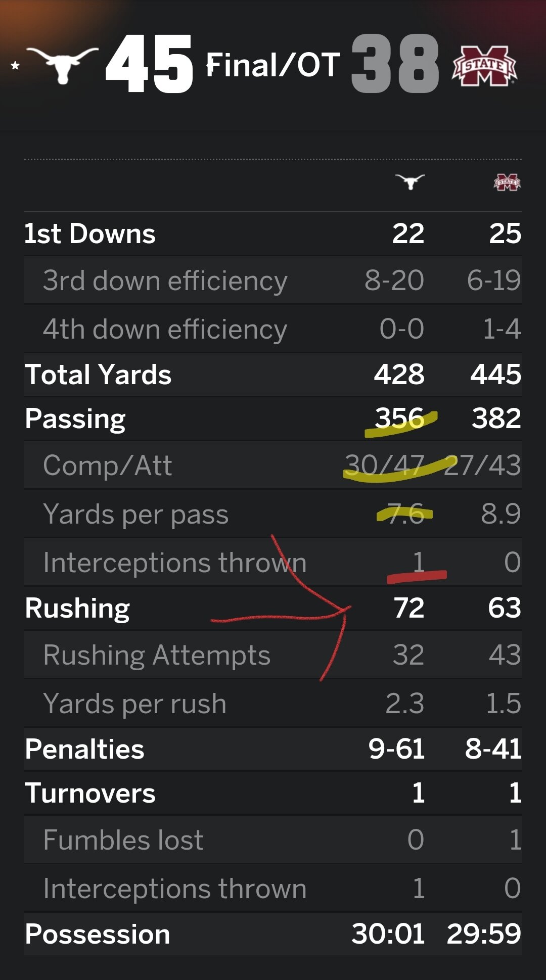This screenshot has height=980, width=546.
Task: Tap the Turnovers row label
Action: [x=90, y=793]
